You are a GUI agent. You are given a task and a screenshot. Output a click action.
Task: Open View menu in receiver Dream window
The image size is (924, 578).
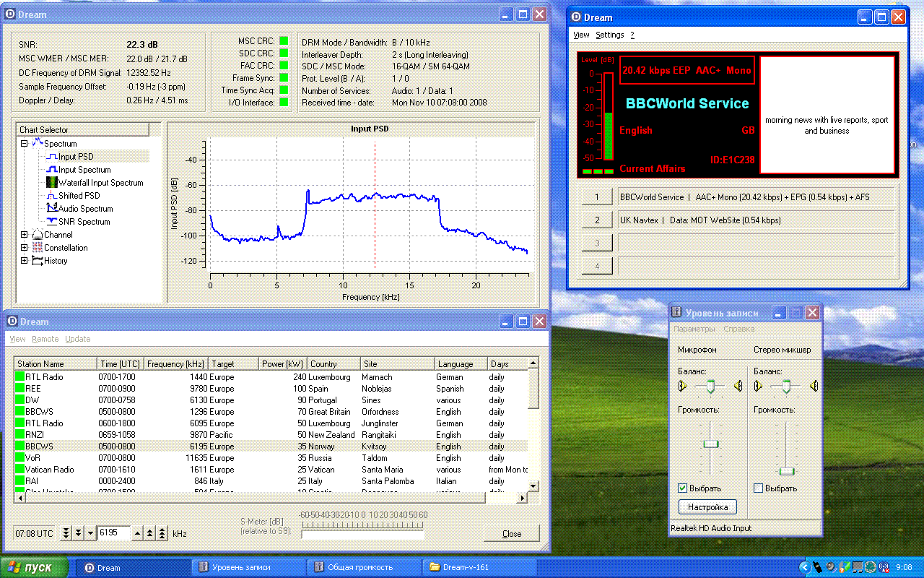coord(581,35)
